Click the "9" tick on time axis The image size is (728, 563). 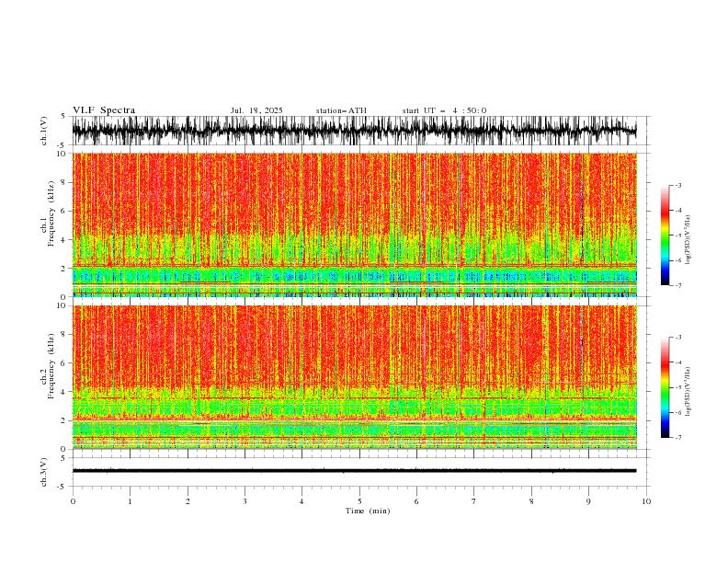click(588, 501)
